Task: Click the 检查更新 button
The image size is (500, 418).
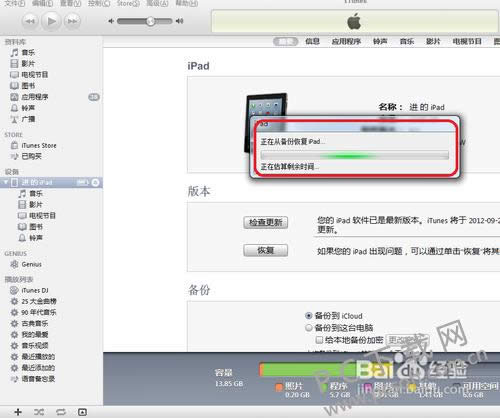Action: point(266,223)
